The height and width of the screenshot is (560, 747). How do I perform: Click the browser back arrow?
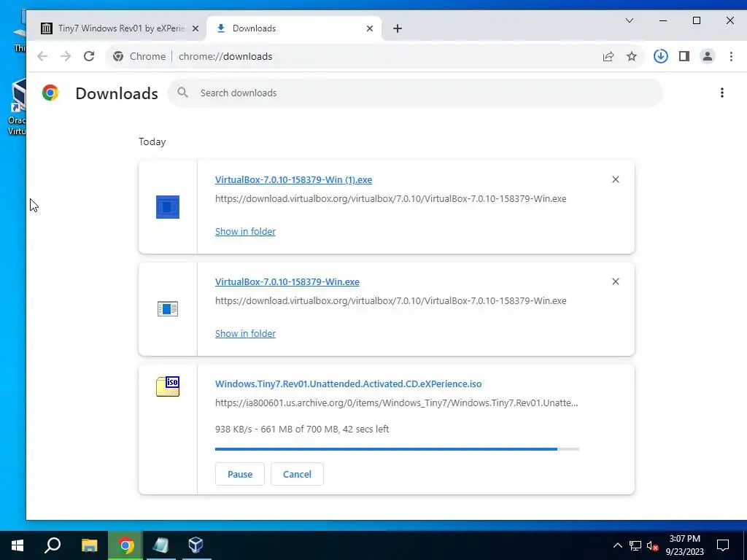[42, 56]
